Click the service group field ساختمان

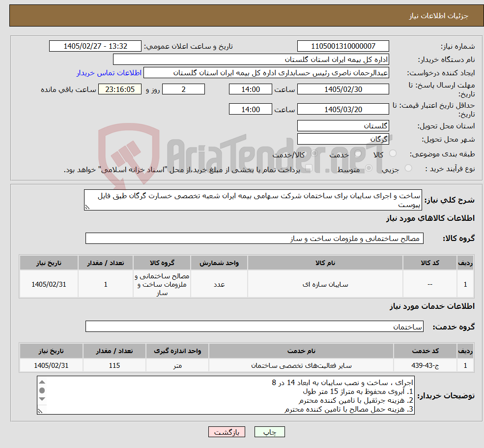tap(255, 326)
